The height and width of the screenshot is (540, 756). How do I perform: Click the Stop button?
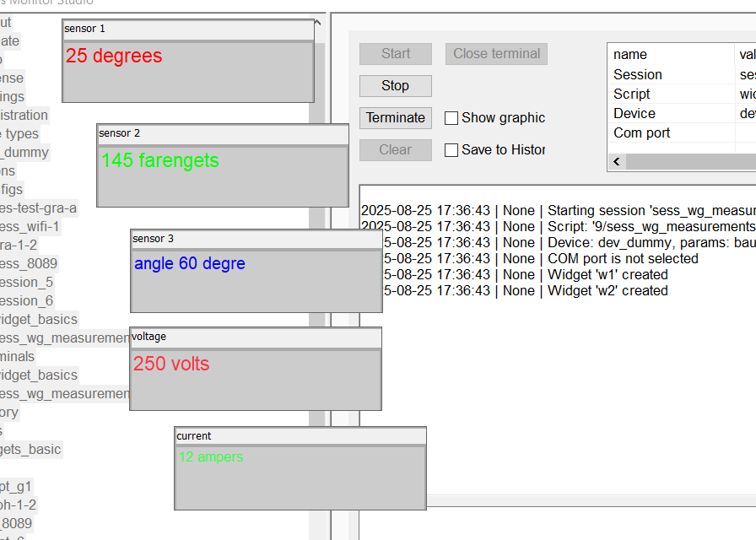(396, 86)
